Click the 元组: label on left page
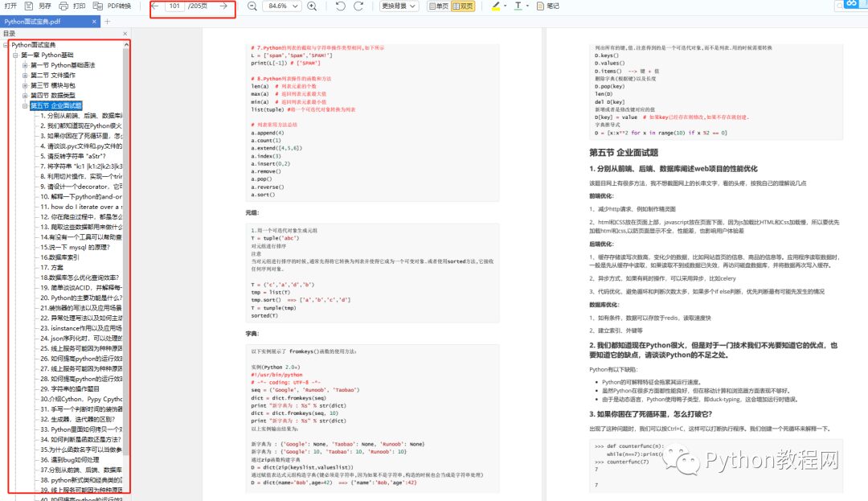This screenshot has width=868, height=501. [252, 212]
